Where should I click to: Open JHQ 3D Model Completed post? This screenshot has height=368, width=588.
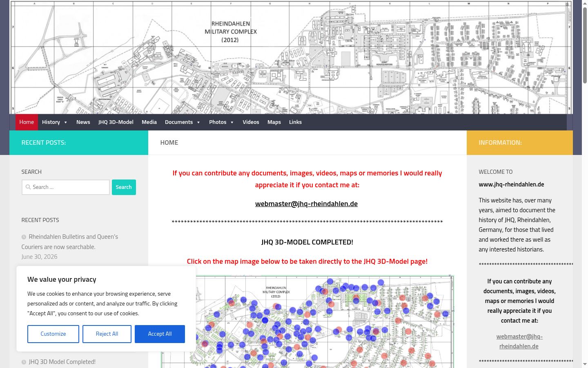coord(62,362)
